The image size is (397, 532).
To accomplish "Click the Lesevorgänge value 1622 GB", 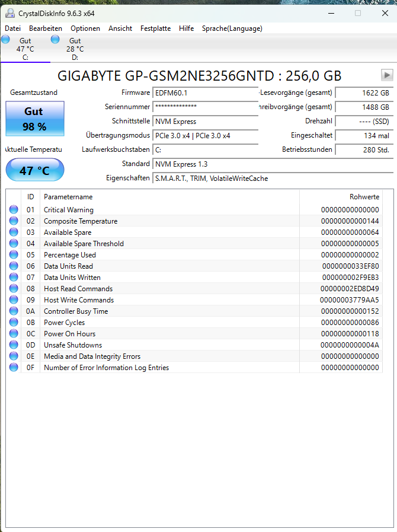I will (x=364, y=93).
